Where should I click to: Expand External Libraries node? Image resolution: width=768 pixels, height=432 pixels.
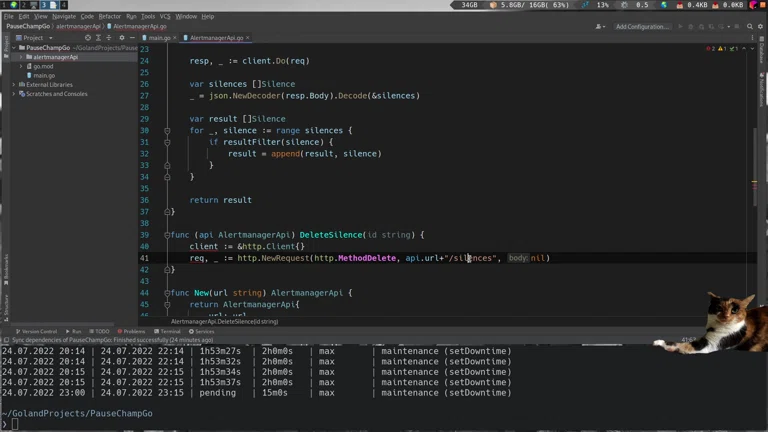(14, 85)
